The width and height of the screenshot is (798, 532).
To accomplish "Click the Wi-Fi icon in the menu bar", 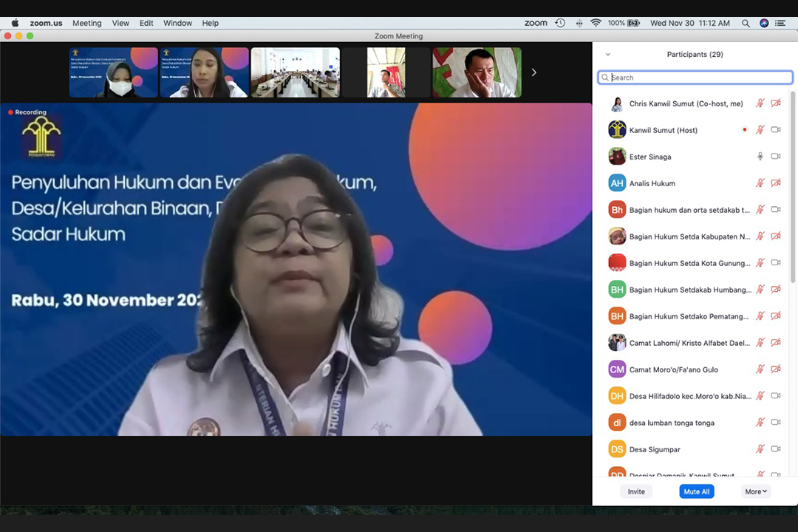I will [x=596, y=23].
